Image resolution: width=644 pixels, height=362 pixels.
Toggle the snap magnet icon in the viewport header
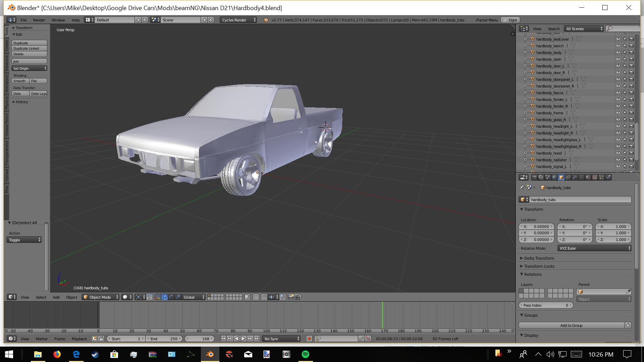coord(264,297)
